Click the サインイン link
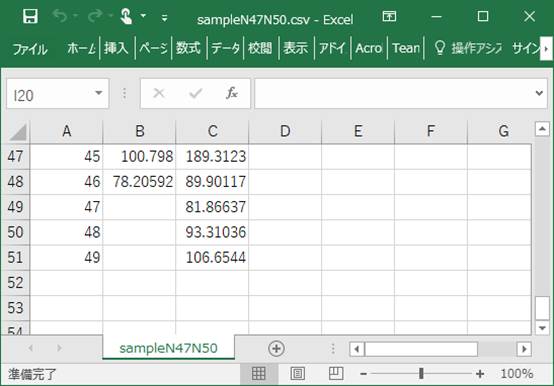 (526, 48)
